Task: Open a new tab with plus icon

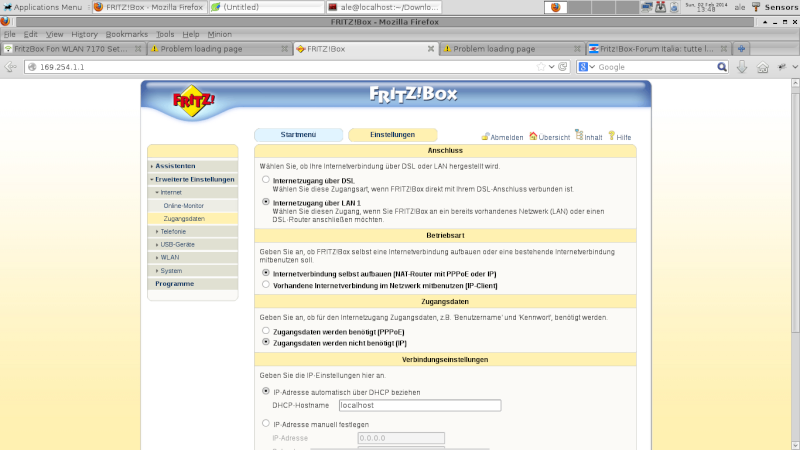Action: click(741, 48)
